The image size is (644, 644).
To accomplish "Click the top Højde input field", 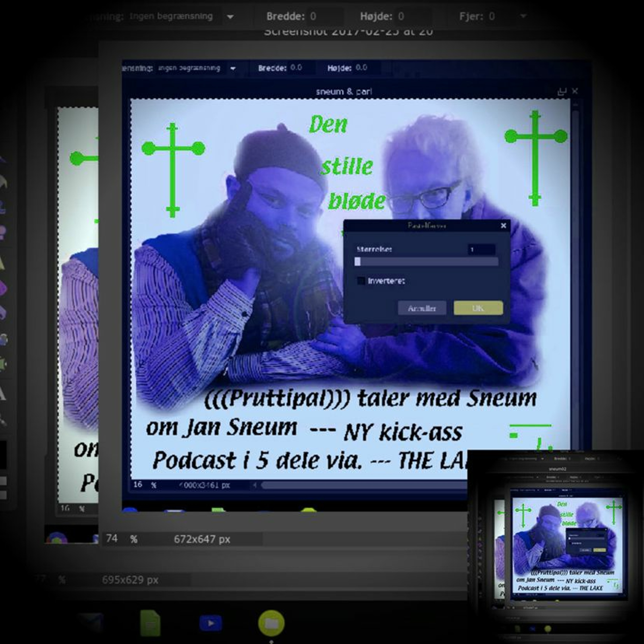I will coord(413,16).
